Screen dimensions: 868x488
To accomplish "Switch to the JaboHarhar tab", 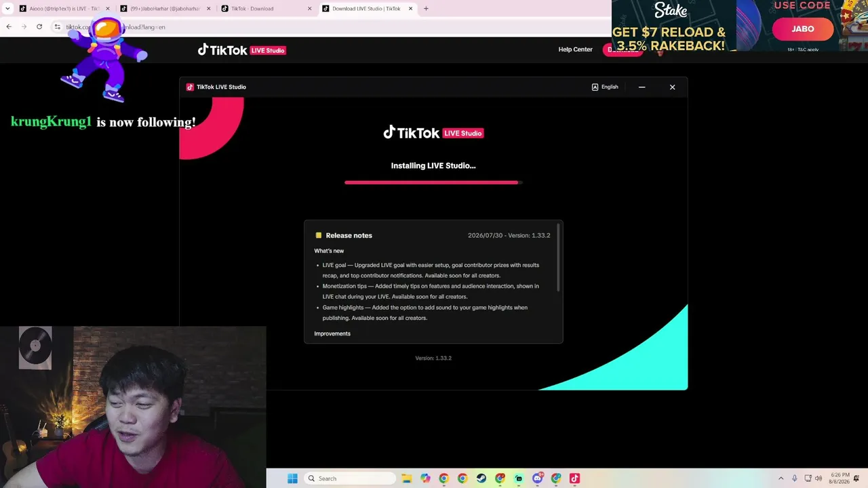I will [x=165, y=9].
